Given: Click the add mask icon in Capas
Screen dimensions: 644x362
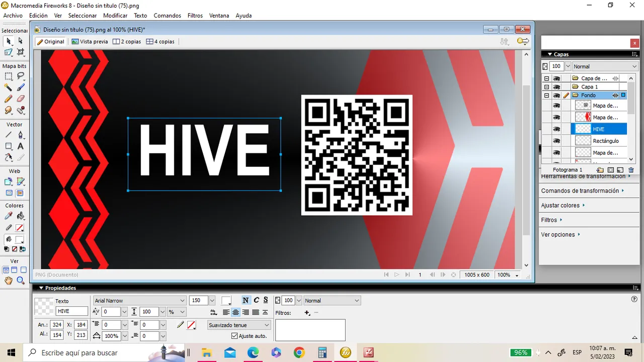Looking at the screenshot, I should [x=610, y=170].
